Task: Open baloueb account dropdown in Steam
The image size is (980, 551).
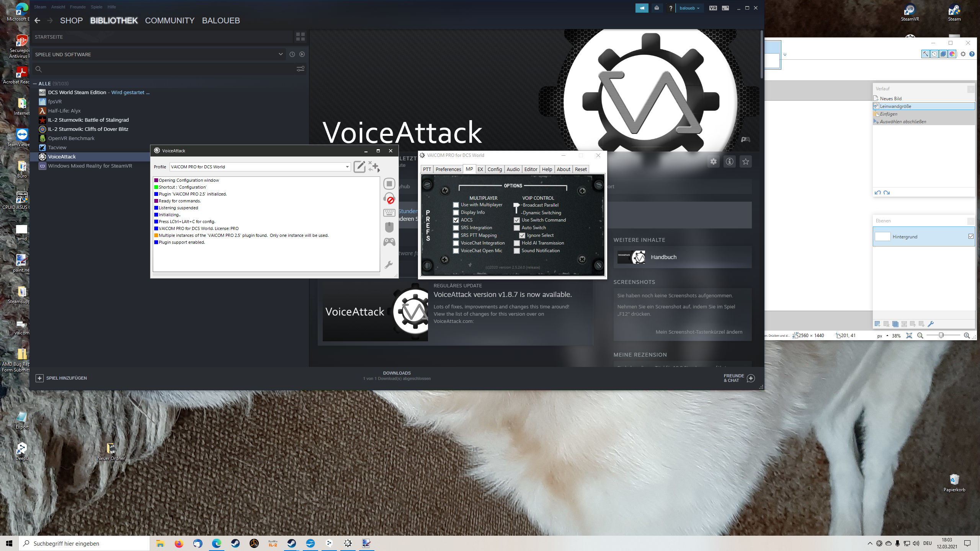Action: click(689, 8)
